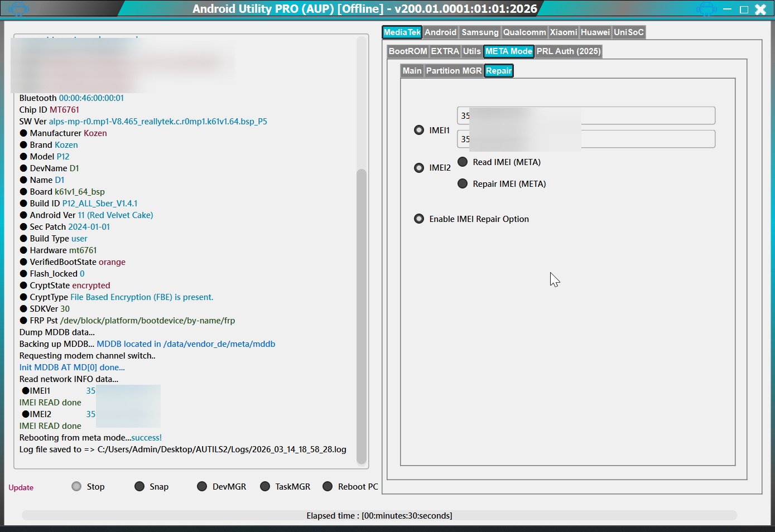The width and height of the screenshot is (775, 532).
Task: Click the 'Flash_locked 0' log line
Action: tap(52, 274)
